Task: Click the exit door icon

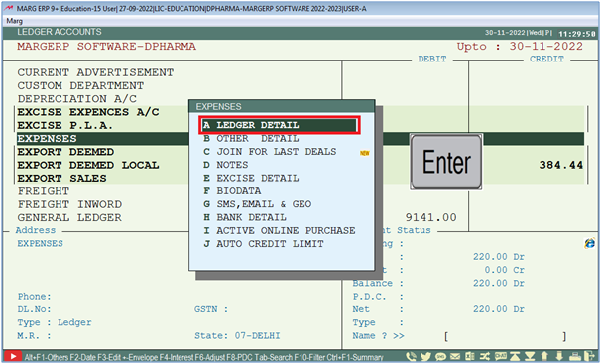Action: (x=589, y=356)
